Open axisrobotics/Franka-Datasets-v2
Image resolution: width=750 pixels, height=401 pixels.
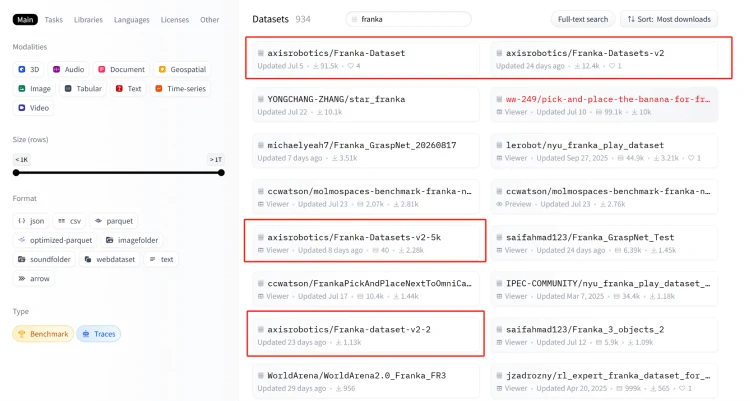[604, 58]
